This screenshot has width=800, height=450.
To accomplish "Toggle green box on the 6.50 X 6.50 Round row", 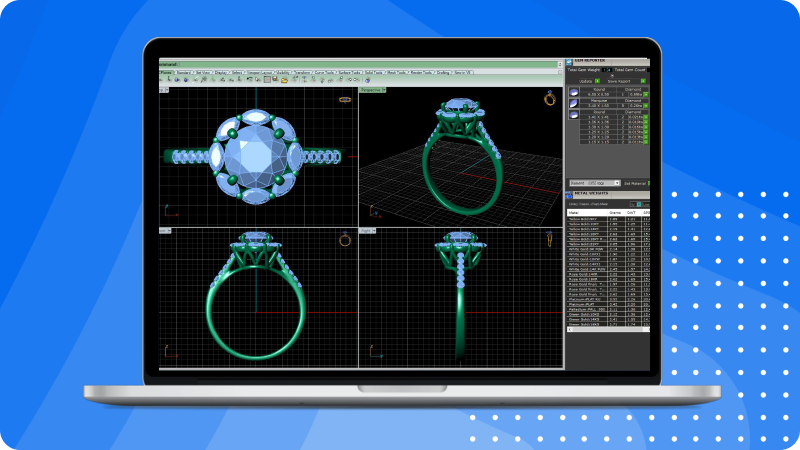I will pyautogui.click(x=646, y=94).
